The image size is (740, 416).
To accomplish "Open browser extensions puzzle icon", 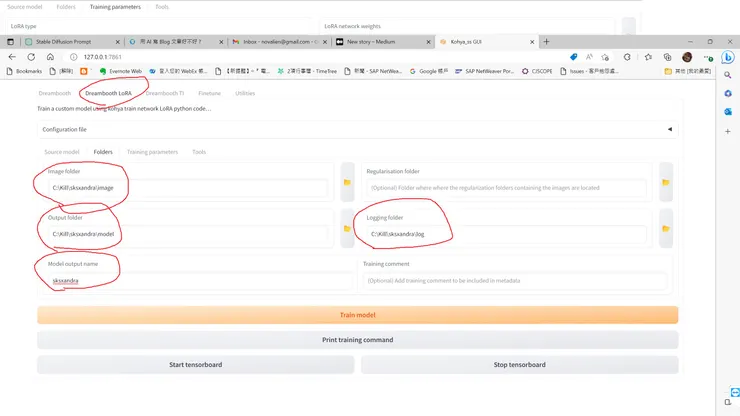I will tap(627, 57).
